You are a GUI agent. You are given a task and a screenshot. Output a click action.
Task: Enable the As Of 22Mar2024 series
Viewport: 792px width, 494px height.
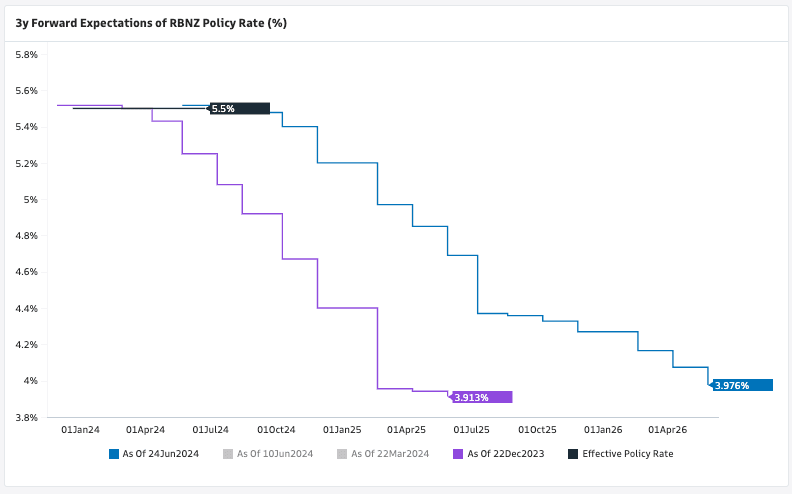pos(390,454)
